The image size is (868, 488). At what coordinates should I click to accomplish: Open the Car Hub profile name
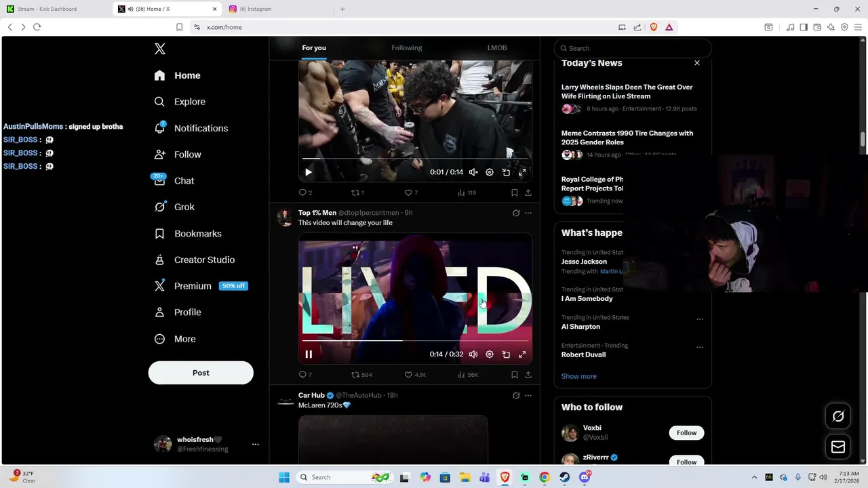click(x=311, y=395)
